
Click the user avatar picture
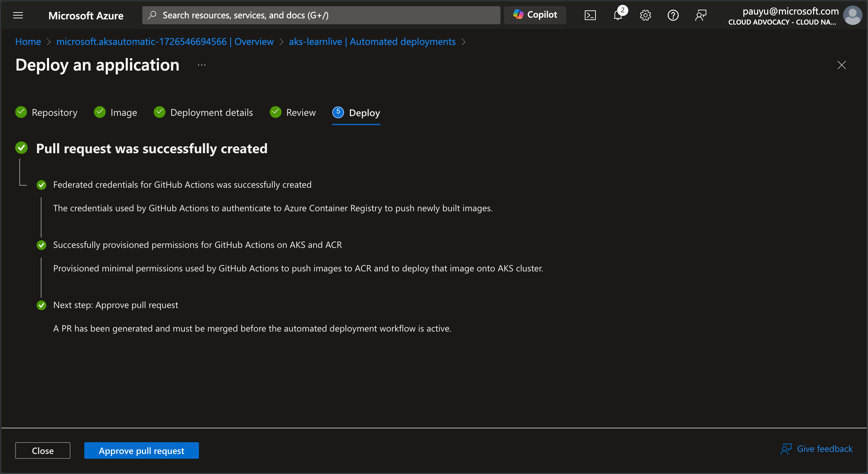coord(852,15)
